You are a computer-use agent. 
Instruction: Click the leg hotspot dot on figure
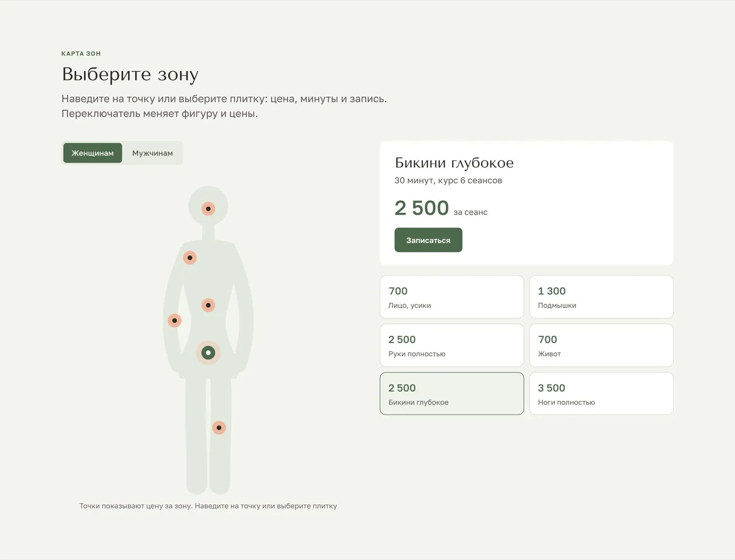(219, 428)
